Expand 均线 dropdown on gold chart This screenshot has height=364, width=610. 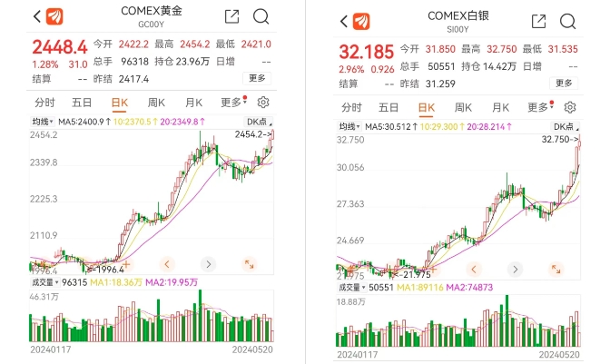click(43, 122)
